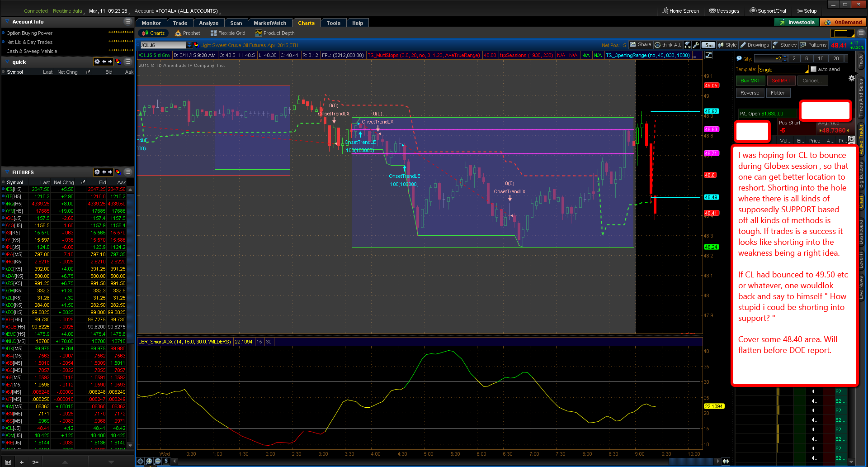
Task: Collapse quick watchlist section triangle
Action: coord(8,62)
